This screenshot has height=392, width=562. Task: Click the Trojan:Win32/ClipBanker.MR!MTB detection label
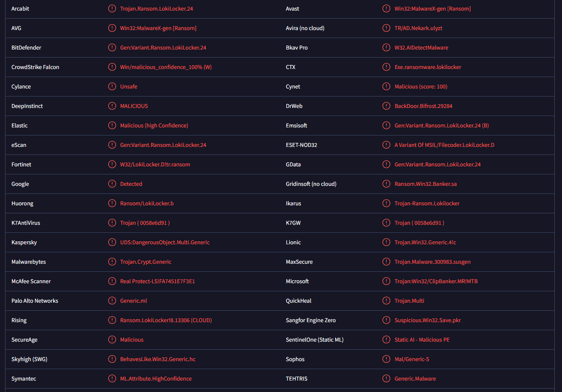(436, 281)
